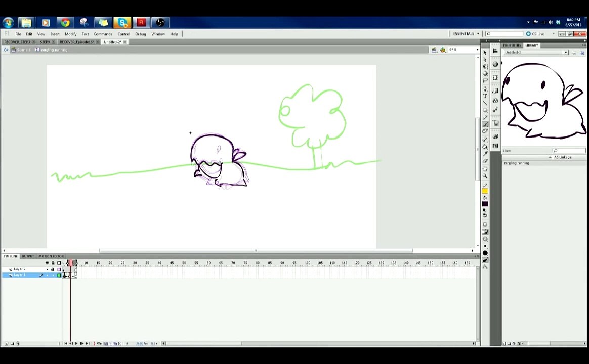Select the Brush tool
The width and height of the screenshot is (589, 364).
(485, 124)
